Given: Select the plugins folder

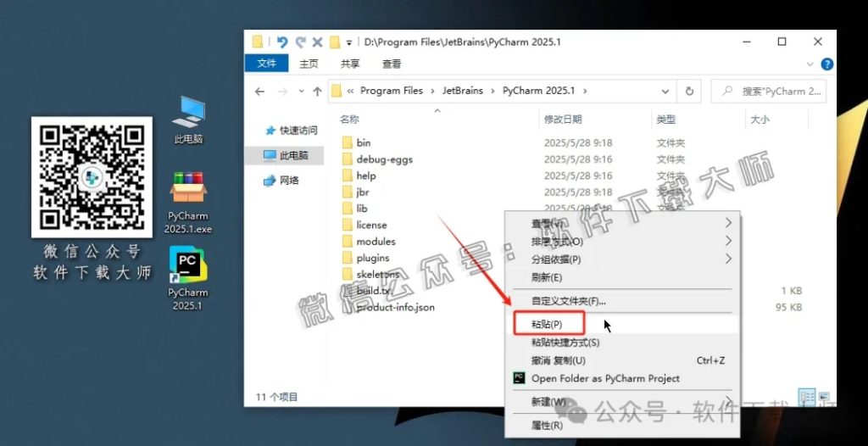Looking at the screenshot, I should (x=365, y=258).
